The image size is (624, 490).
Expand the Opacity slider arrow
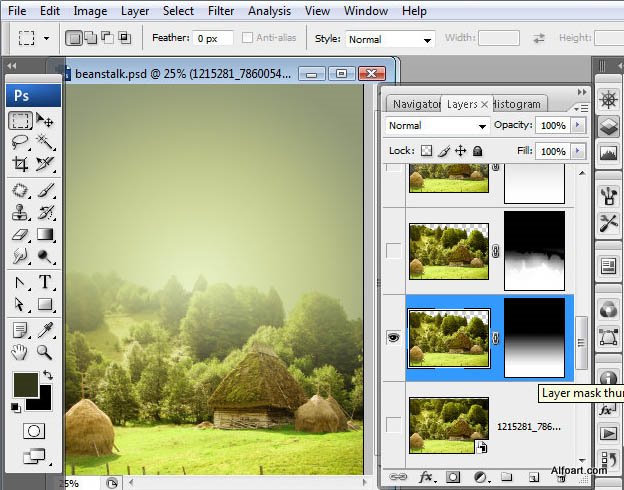[x=577, y=125]
